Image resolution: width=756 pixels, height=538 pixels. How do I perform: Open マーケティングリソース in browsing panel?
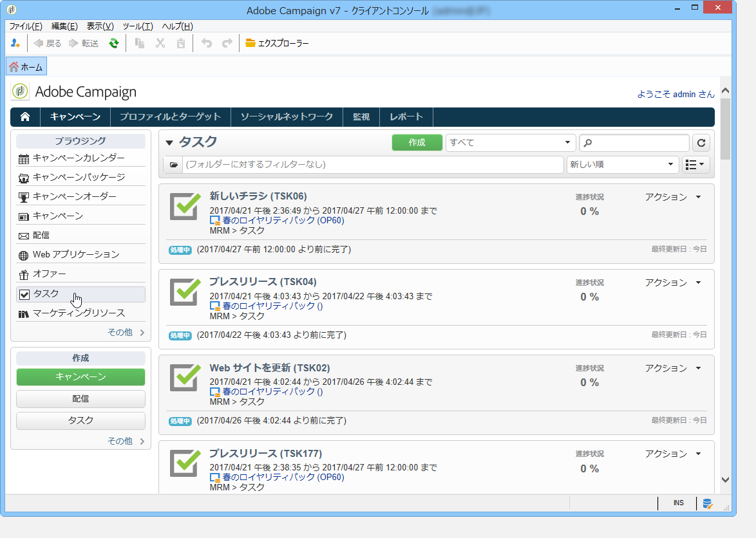click(81, 313)
